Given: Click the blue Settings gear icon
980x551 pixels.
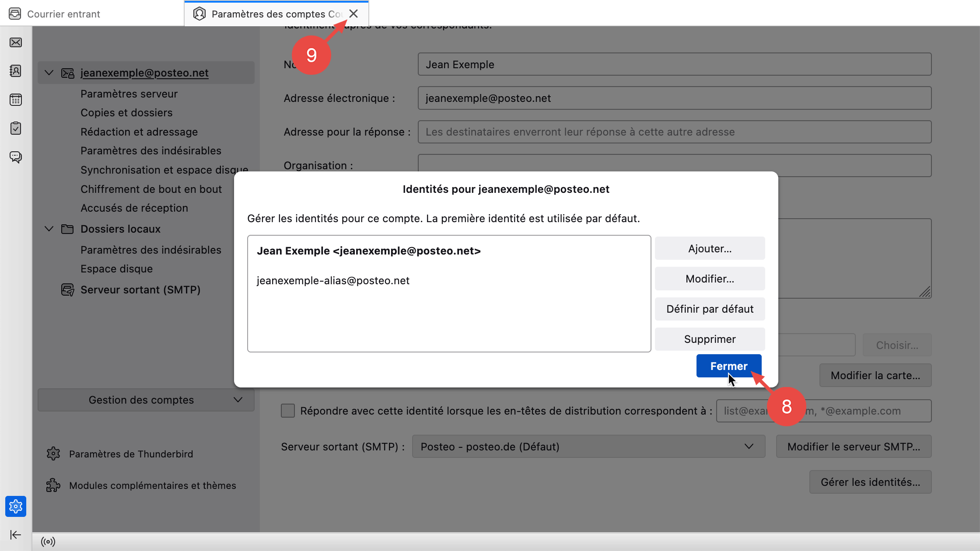Looking at the screenshot, I should pos(16,506).
